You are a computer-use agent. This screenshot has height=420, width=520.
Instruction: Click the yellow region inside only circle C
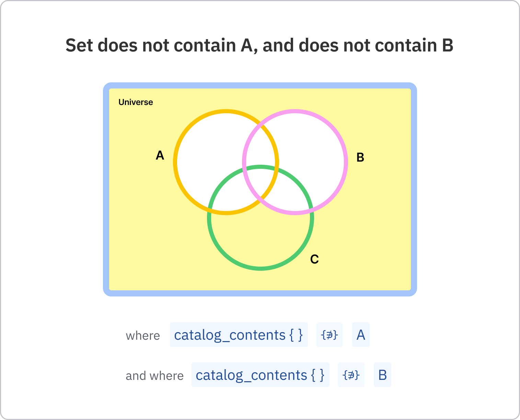261,240
